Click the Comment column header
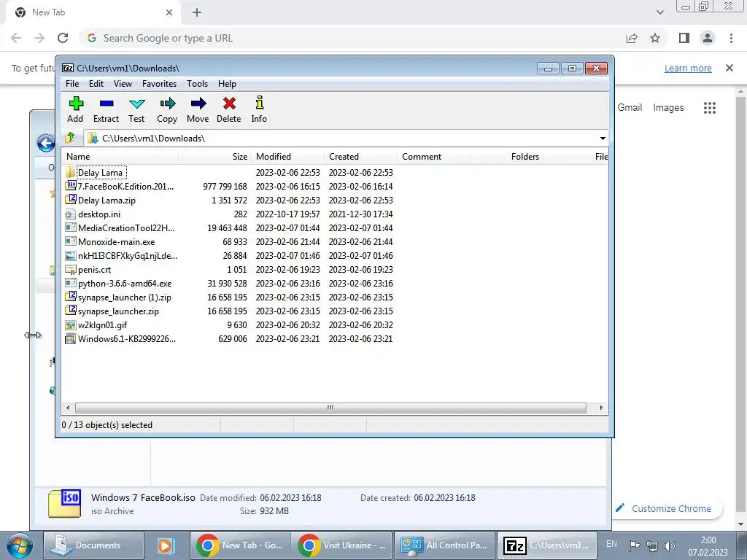The height and width of the screenshot is (560, 747). click(433, 157)
